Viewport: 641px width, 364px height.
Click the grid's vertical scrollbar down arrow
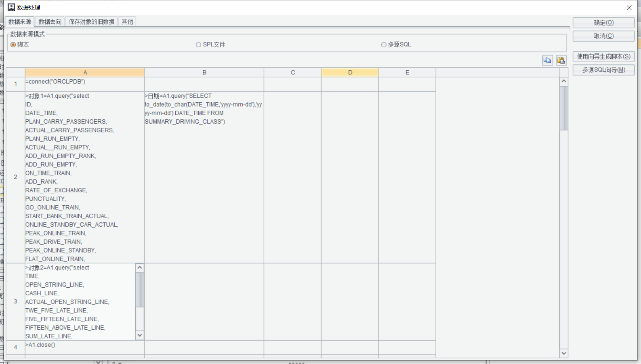tap(564, 353)
